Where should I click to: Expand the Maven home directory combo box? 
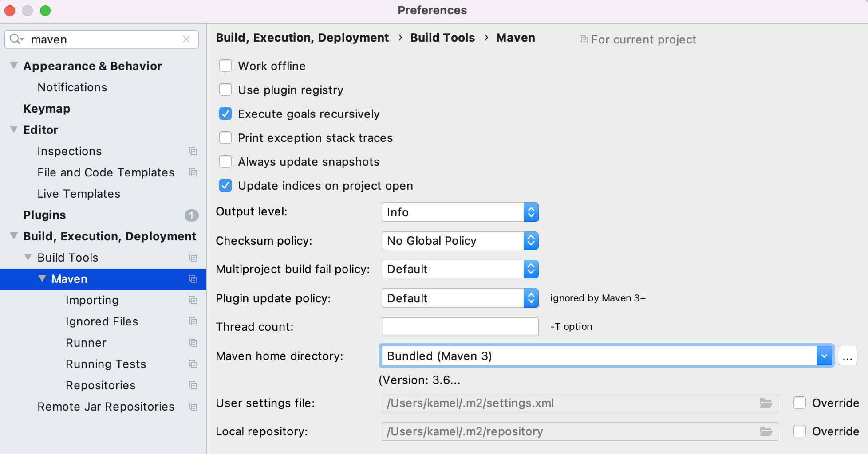tap(824, 356)
